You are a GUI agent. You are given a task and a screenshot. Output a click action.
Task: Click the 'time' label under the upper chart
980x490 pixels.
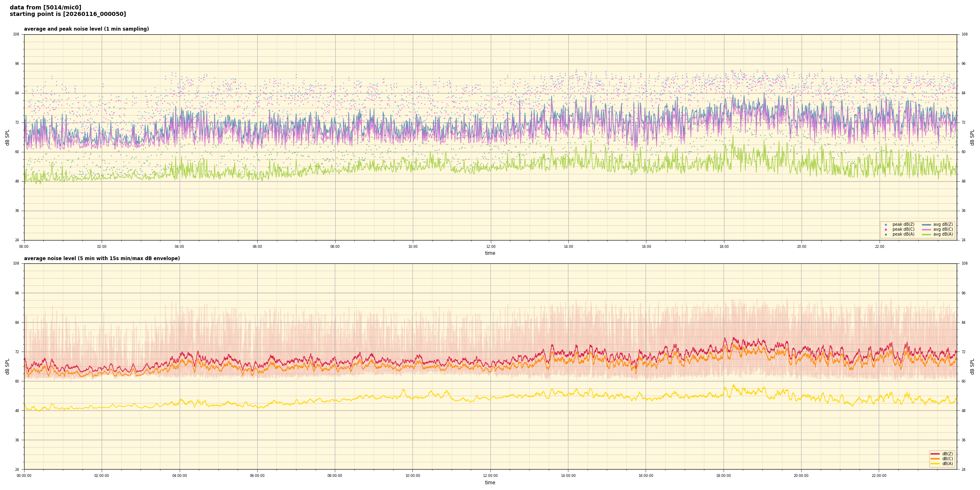(x=490, y=253)
